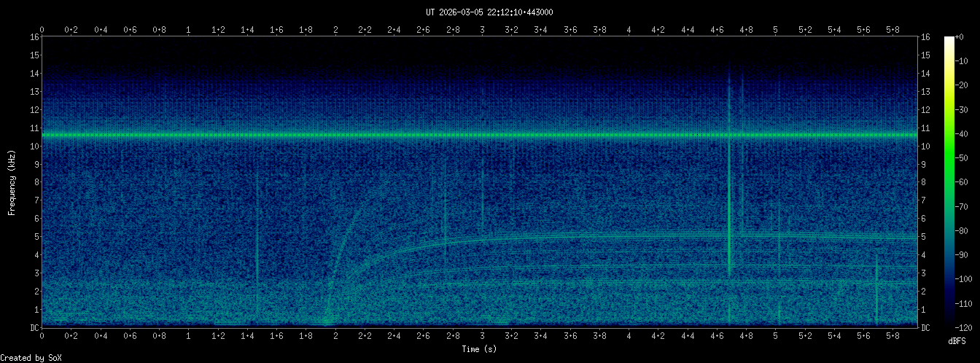Click the 5 kHz label on right frequency axis
Image resolution: width=980 pixels, height=363 pixels.
(x=925, y=237)
